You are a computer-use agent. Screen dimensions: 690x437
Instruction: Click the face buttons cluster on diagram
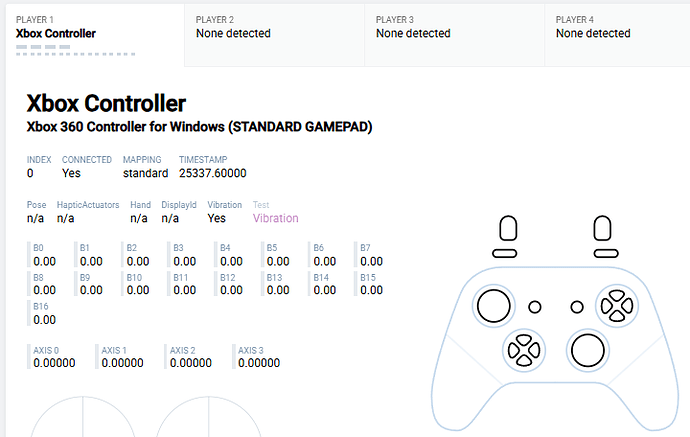pyautogui.click(x=617, y=306)
